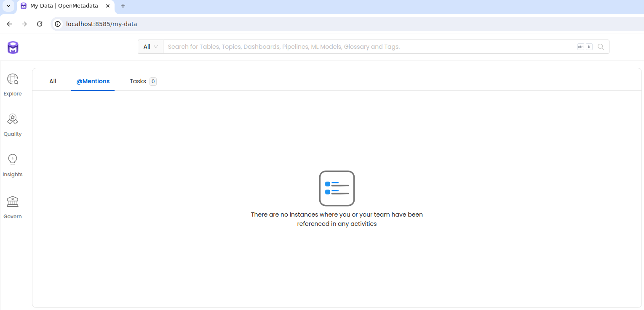Focus the global search input field

pos(371,47)
